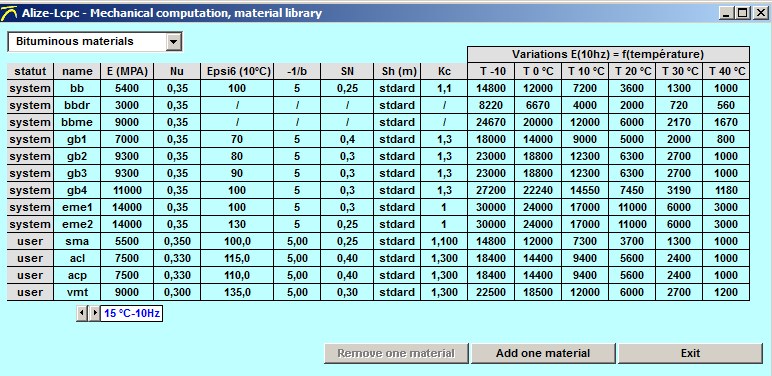Screen dimensions: 772x376
Task: Click the 110,0 Epsi6 cell of acp
Action: pos(237,275)
